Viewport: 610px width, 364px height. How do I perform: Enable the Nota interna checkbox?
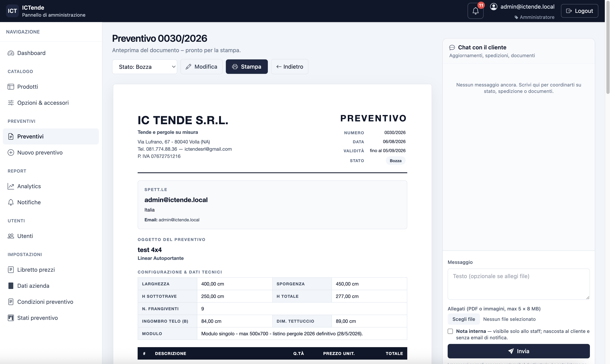click(450, 331)
